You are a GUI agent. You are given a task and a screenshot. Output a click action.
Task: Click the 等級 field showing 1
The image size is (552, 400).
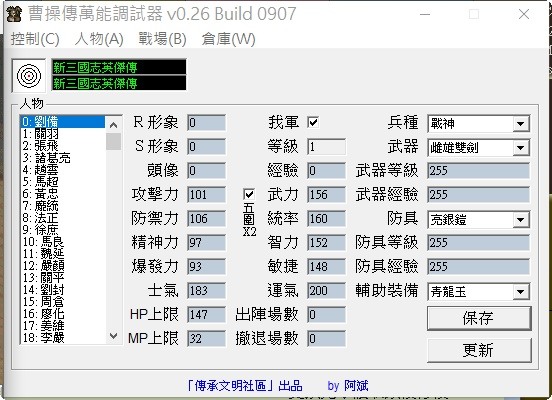[327, 146]
